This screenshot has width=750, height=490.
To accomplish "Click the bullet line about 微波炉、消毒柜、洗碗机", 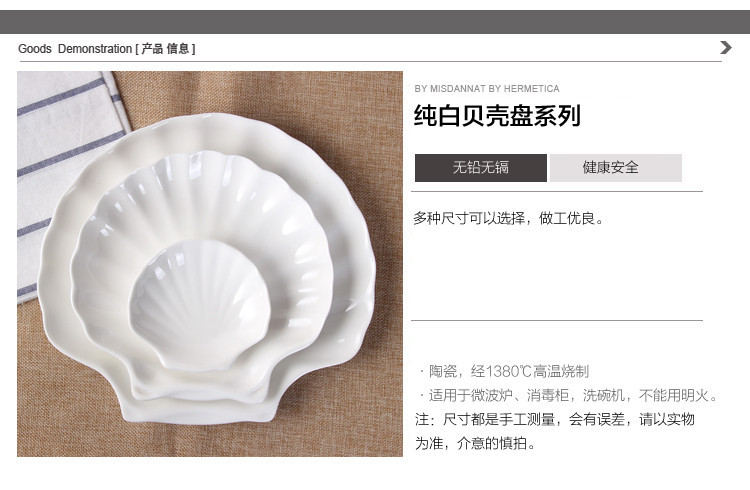I will point(568,396).
